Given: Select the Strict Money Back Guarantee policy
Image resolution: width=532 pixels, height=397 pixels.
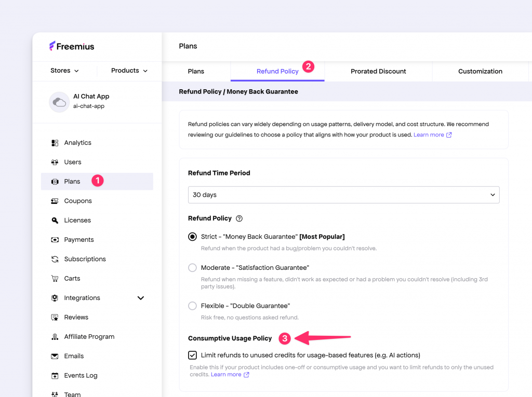Looking at the screenshot, I should click(192, 236).
